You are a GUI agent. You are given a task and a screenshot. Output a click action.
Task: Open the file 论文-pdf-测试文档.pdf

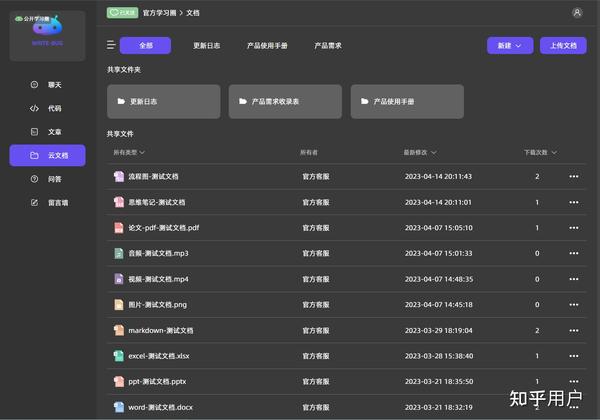(x=164, y=228)
